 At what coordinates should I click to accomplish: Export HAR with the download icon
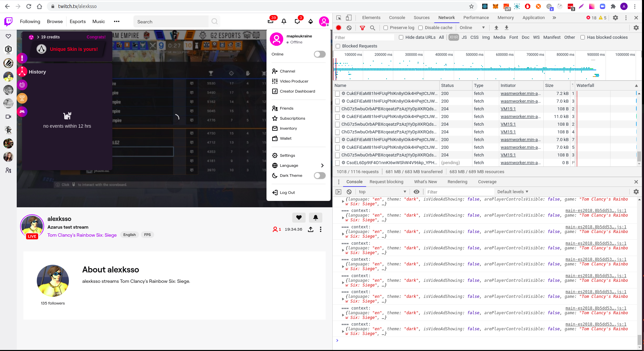(x=507, y=27)
